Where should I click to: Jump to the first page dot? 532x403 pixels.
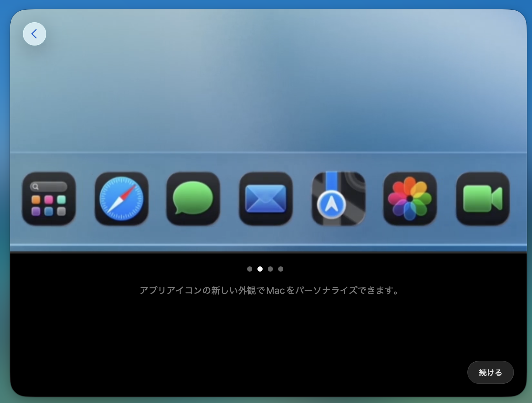[250, 269]
